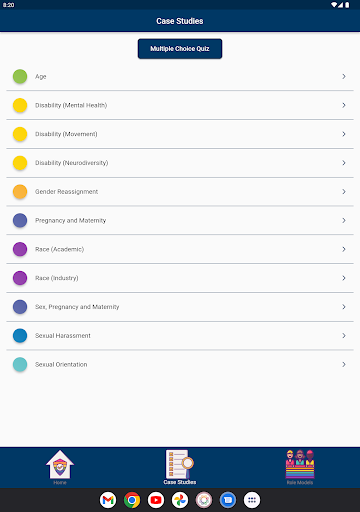Open the Race (Academic) case study
Image resolution: width=360 pixels, height=512 pixels.
[180, 249]
